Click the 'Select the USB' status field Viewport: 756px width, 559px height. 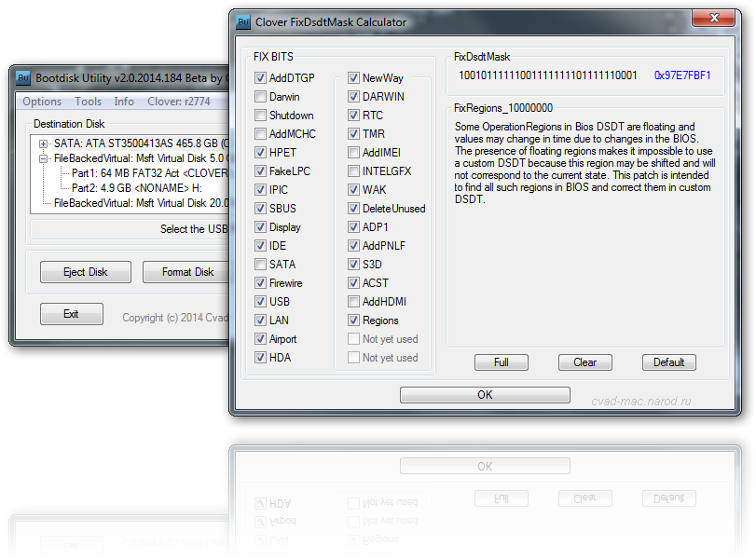[x=130, y=229]
